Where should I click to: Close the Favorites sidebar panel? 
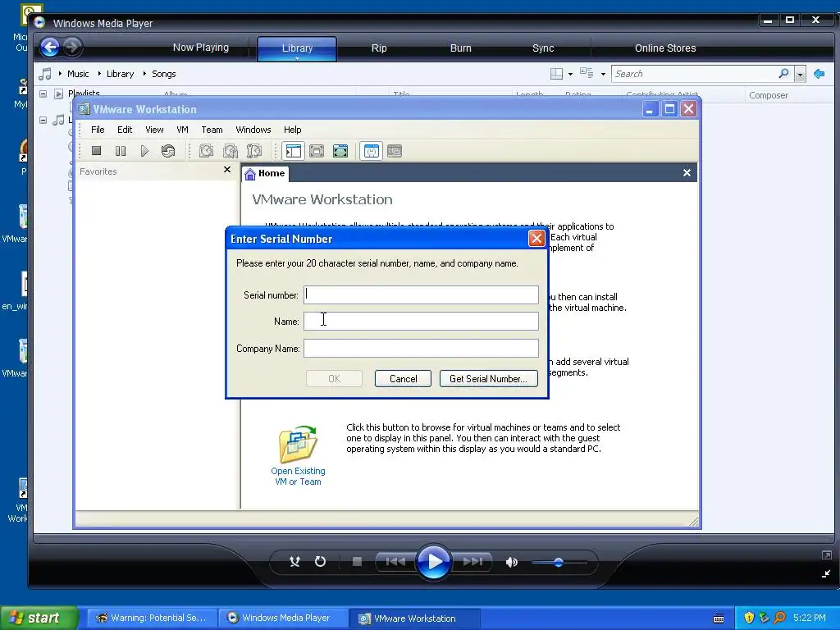[227, 170]
